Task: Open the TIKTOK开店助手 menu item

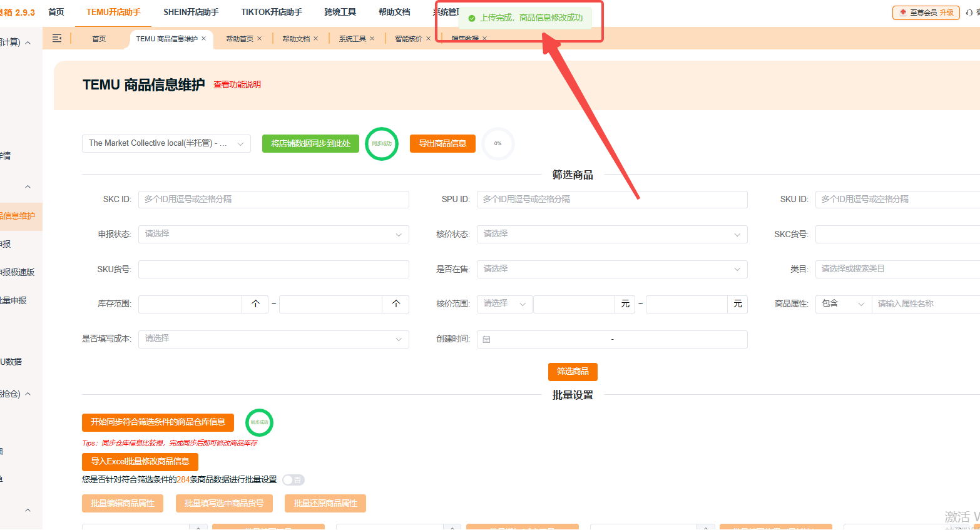Action: 271,11
